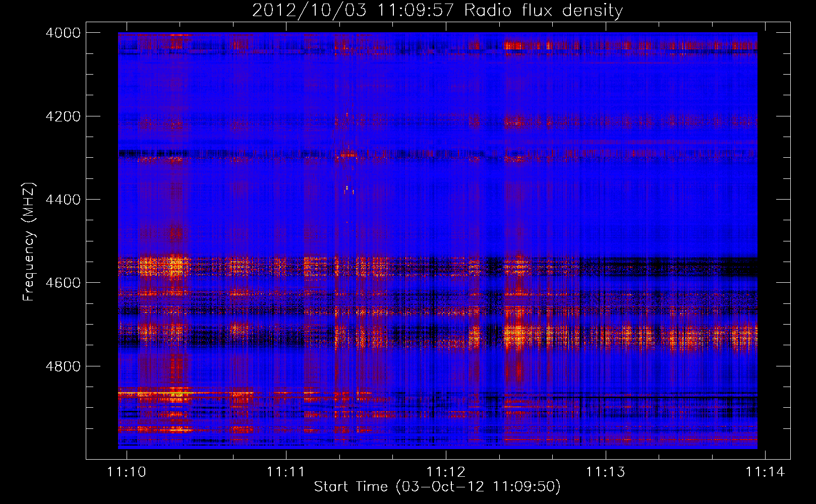Click the 11:12 time tick label
816x504 pixels.
tap(446, 472)
